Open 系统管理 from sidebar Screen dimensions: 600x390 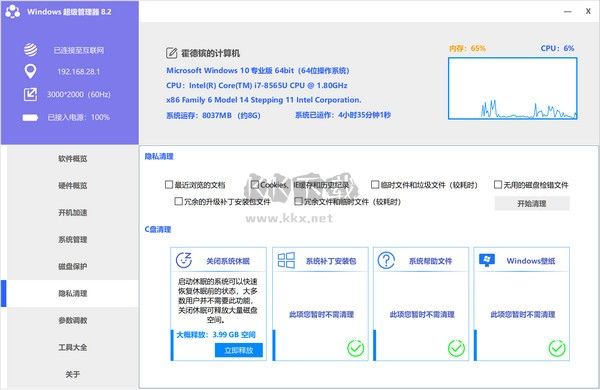click(x=73, y=240)
